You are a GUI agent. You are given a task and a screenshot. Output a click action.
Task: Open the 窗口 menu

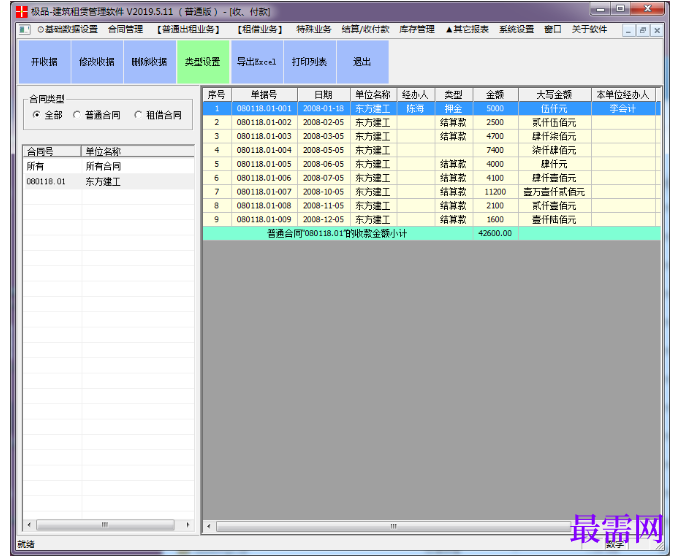[553, 30]
